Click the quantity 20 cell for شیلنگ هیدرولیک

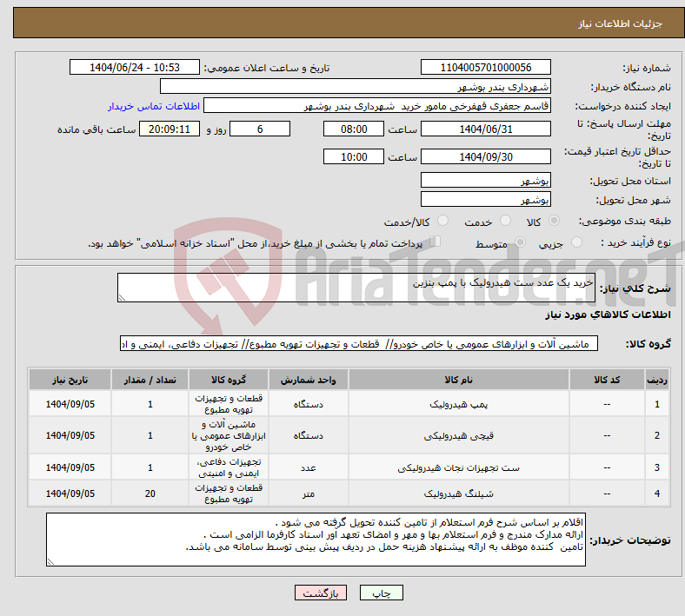[x=150, y=493]
